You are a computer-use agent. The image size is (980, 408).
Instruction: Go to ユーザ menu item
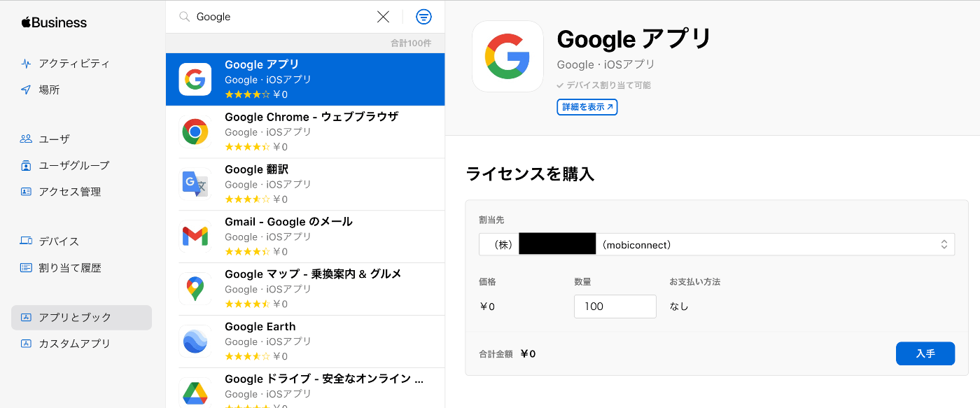pyautogui.click(x=55, y=139)
